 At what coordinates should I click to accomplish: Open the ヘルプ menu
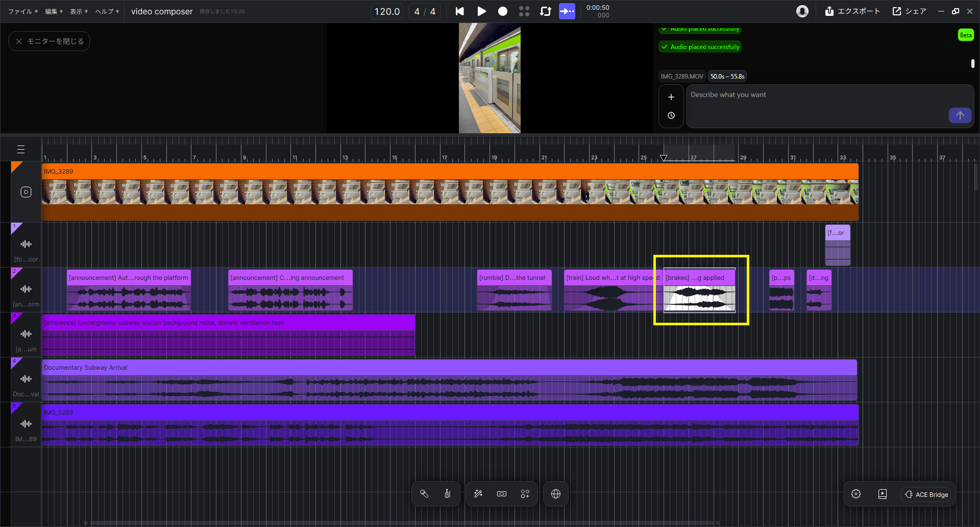pyautogui.click(x=107, y=11)
